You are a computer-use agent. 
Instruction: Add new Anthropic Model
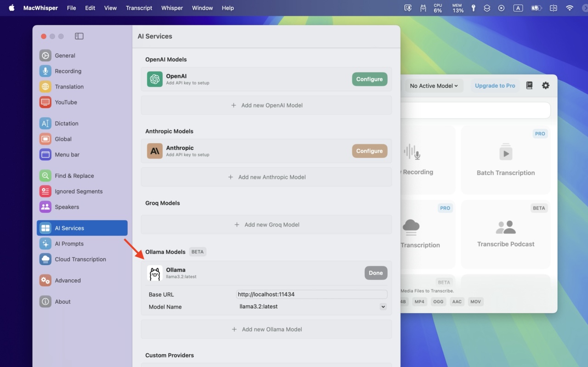[x=266, y=177]
